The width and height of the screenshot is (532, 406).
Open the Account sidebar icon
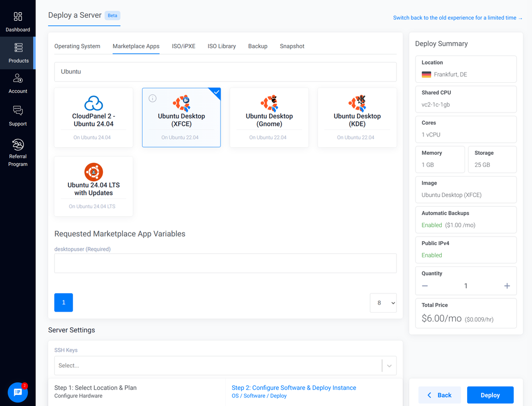pos(18,79)
